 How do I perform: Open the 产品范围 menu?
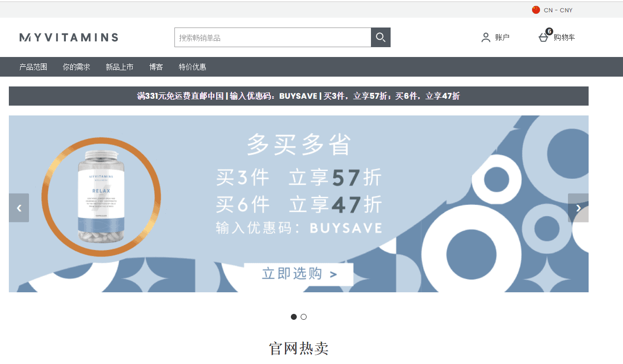[x=33, y=67]
